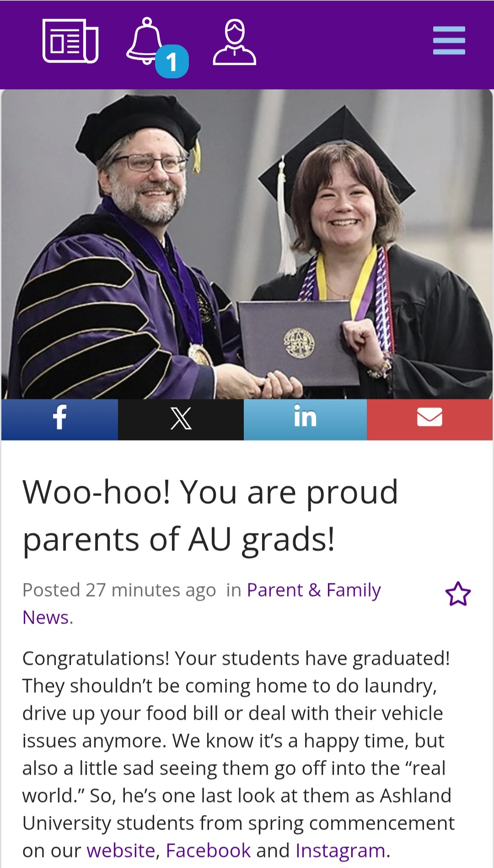Screen dimensions: 494x868
Task: Share article on X
Action: [x=181, y=420]
